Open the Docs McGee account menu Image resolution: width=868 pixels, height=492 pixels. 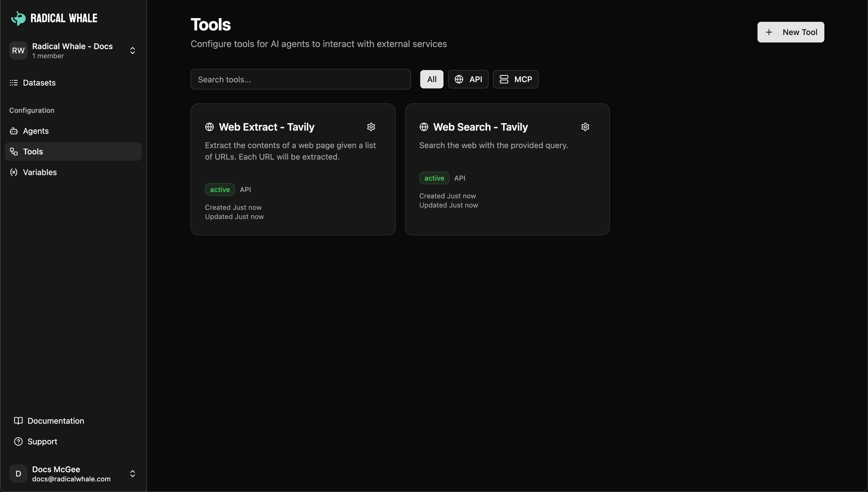pyautogui.click(x=132, y=473)
